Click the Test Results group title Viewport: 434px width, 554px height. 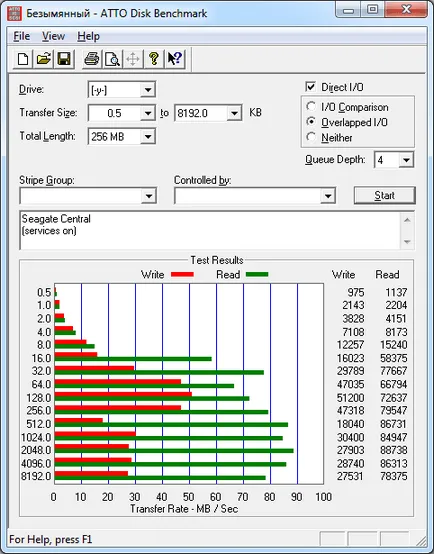coord(217,260)
